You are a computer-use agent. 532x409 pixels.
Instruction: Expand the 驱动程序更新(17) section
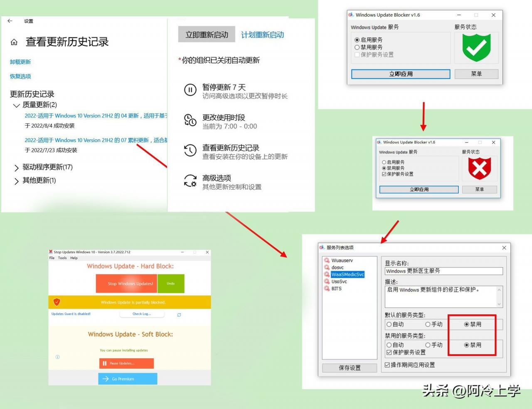(x=17, y=168)
